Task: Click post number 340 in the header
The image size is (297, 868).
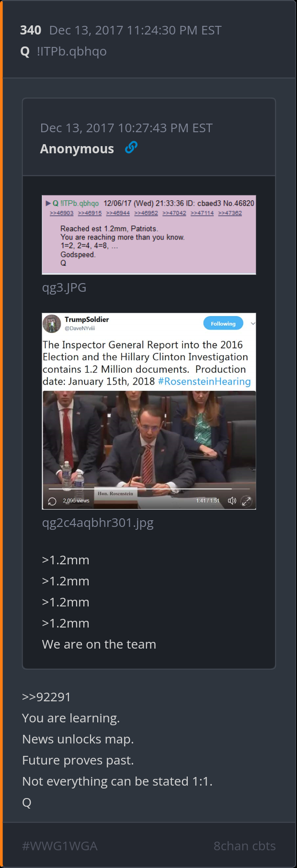Action: [31, 30]
